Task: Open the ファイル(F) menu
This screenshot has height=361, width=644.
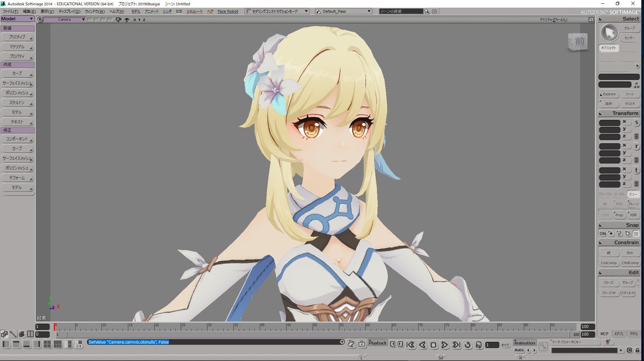Action: [11, 11]
